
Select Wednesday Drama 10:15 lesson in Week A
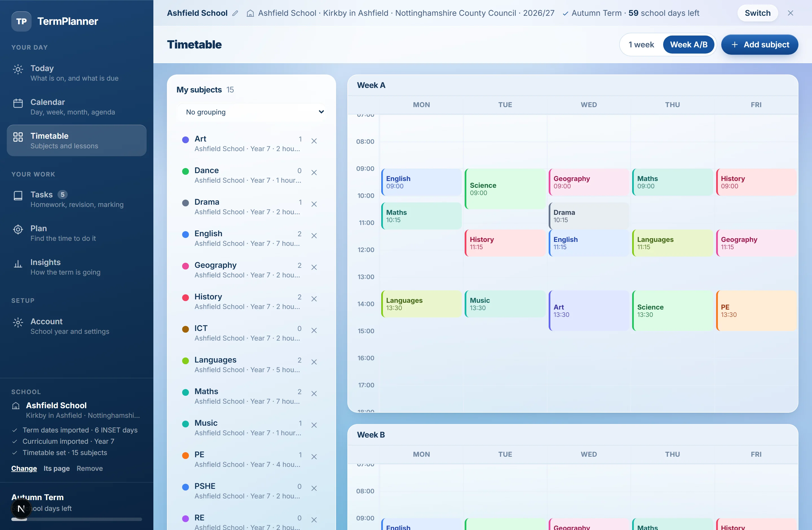coord(588,216)
